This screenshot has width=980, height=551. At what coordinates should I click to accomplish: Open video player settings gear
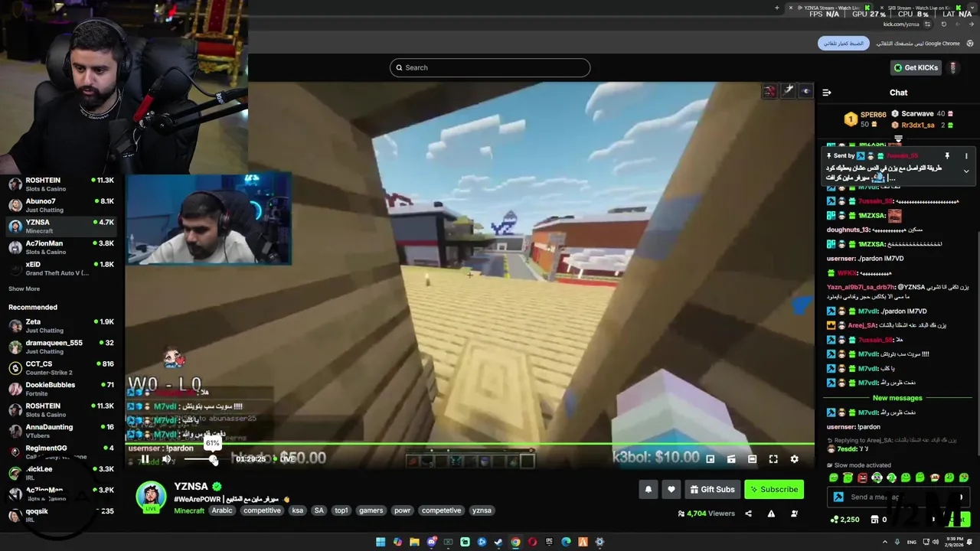tap(794, 459)
